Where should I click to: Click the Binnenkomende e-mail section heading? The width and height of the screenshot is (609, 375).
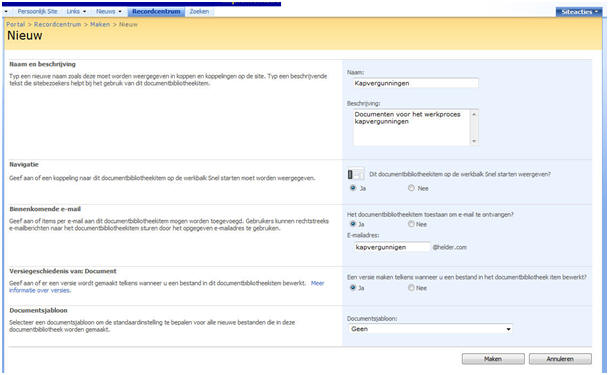tap(45, 209)
